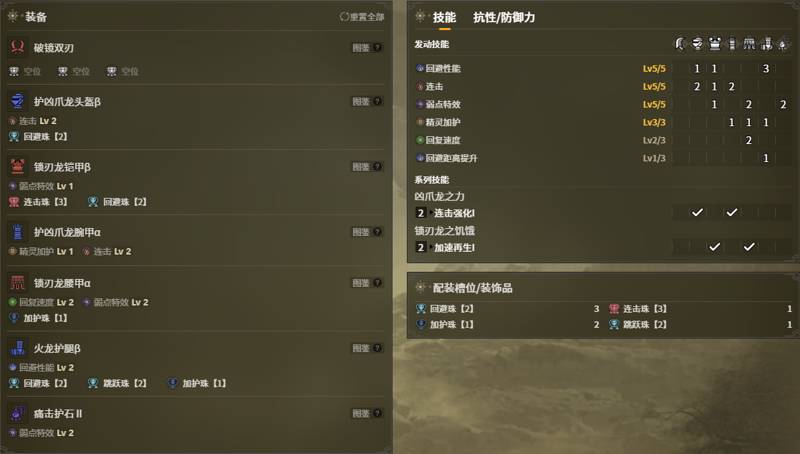The width and height of the screenshot is (800, 454).
Task: Open 图鉴 help for 火龙护腿β
Action: point(367,348)
